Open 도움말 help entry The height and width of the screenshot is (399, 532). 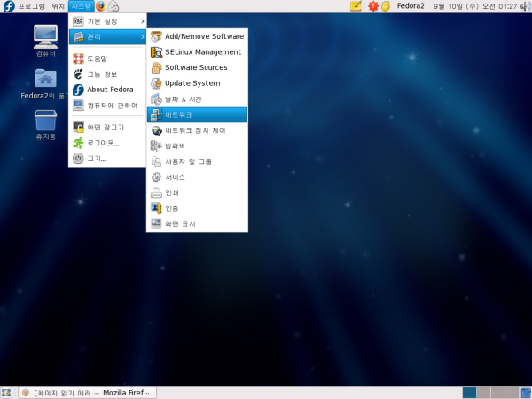107,59
